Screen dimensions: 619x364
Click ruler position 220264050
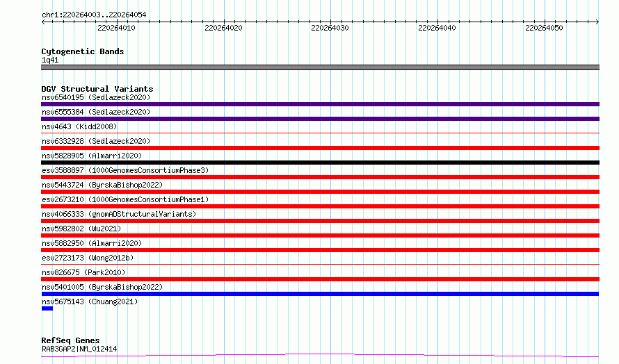click(x=544, y=28)
